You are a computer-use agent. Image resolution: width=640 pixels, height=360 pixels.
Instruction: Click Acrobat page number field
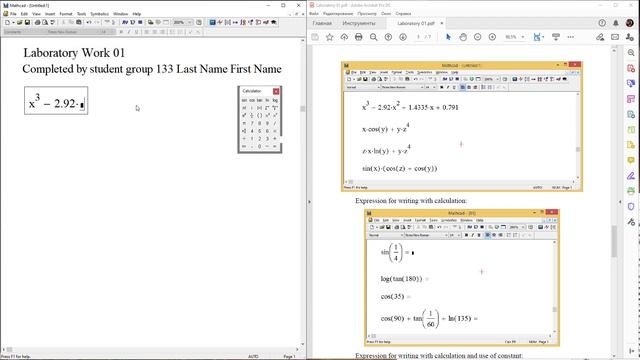(x=418, y=37)
